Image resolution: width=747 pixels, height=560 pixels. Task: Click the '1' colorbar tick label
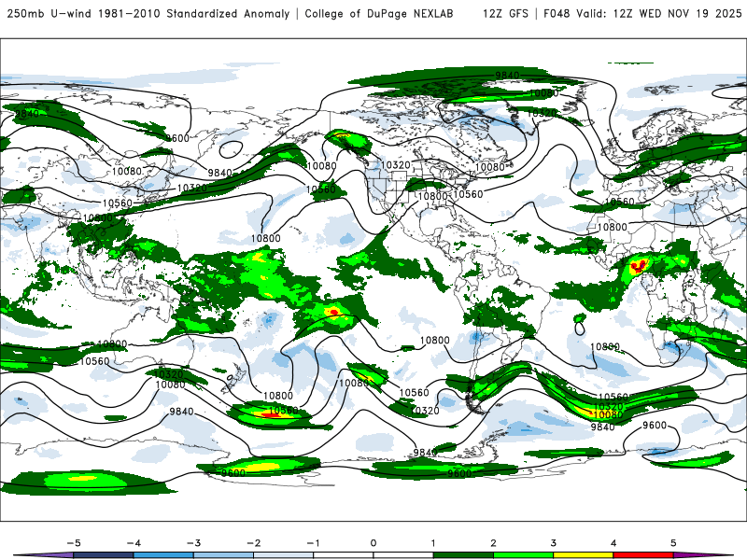click(x=433, y=543)
